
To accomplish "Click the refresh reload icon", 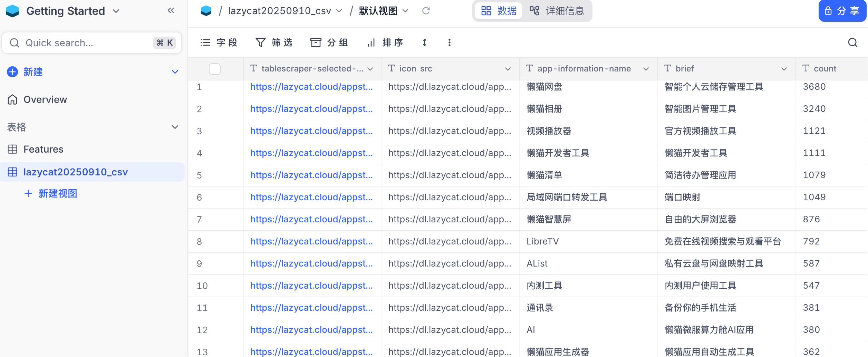I will [x=426, y=11].
